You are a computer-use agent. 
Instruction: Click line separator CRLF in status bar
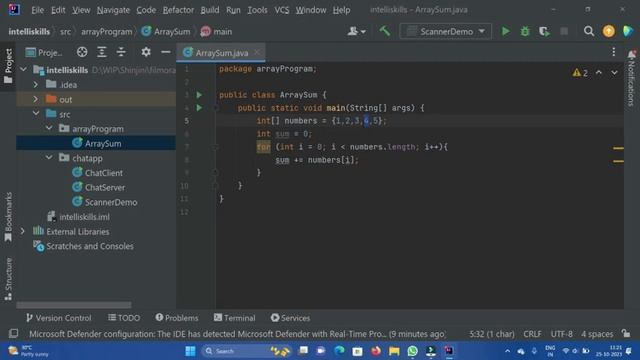pyautogui.click(x=532, y=334)
